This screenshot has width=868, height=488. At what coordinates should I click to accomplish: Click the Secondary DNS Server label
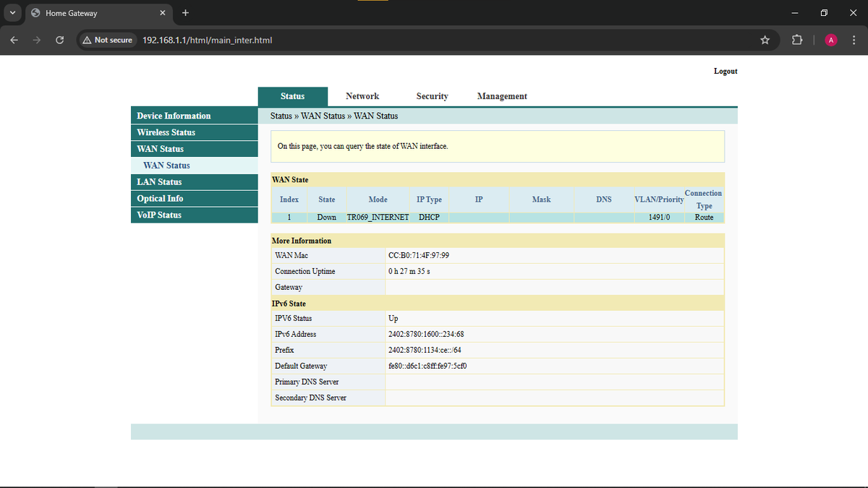click(310, 398)
